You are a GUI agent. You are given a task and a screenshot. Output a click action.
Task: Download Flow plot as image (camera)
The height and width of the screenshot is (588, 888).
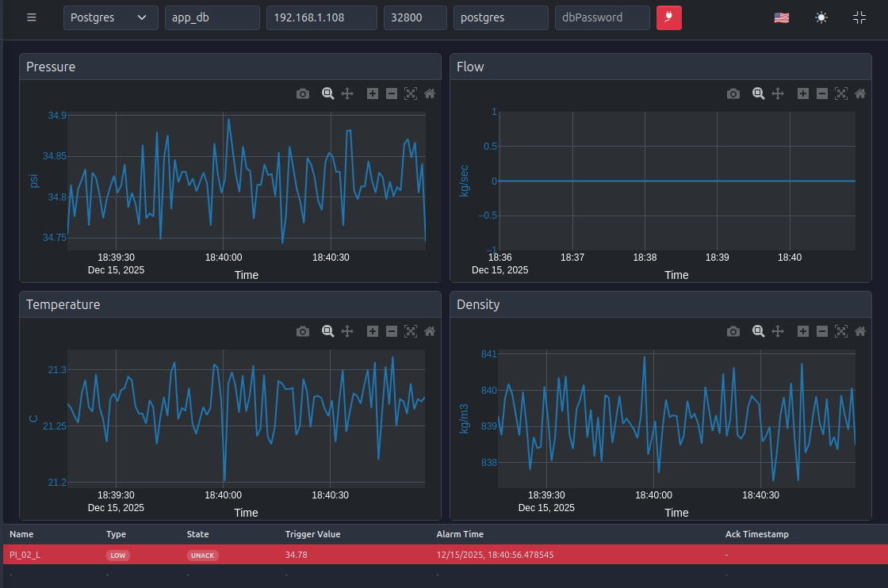click(x=733, y=94)
